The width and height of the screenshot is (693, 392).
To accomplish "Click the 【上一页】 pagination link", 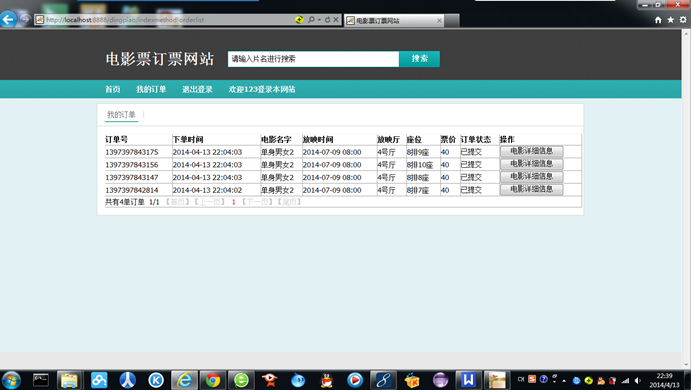I will (210, 202).
